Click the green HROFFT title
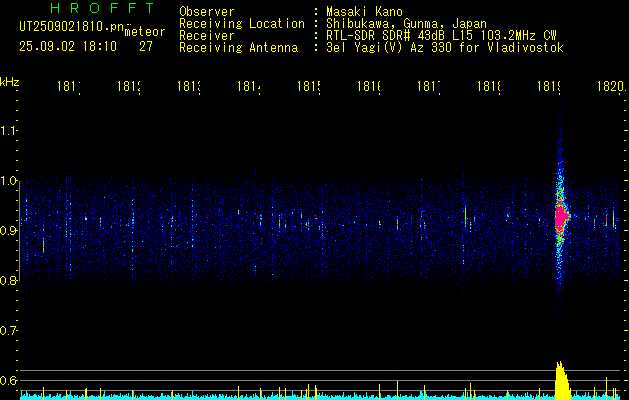 click(102, 8)
